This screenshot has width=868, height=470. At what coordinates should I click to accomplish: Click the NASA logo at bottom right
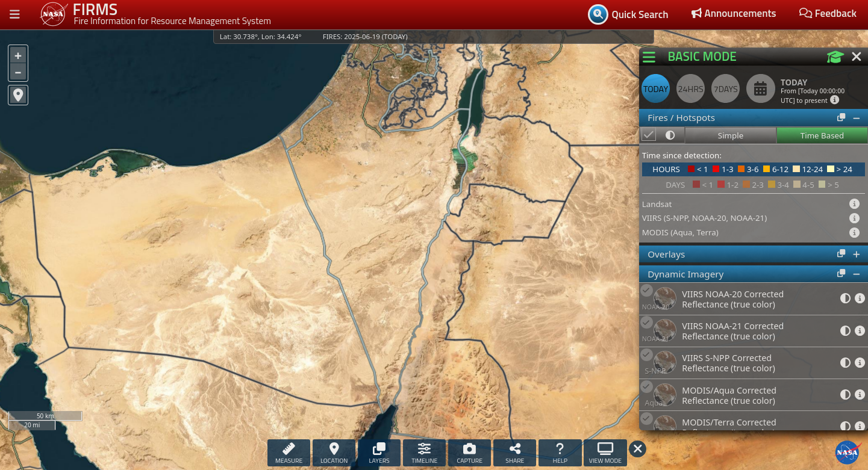[x=848, y=453]
